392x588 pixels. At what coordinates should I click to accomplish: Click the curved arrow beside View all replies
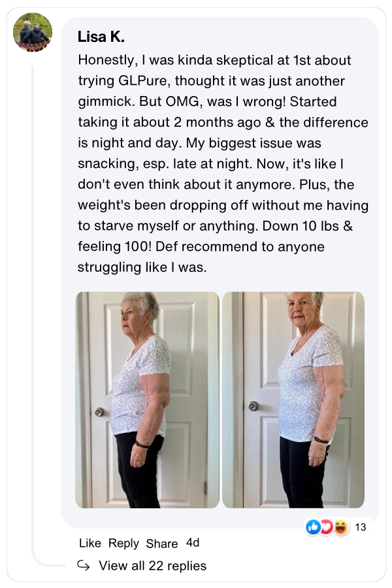point(83,565)
